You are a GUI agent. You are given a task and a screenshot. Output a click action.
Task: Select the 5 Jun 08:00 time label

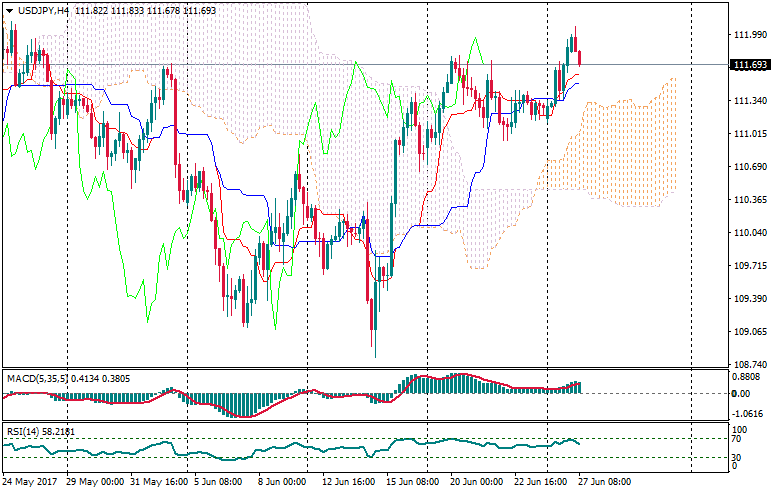click(217, 481)
